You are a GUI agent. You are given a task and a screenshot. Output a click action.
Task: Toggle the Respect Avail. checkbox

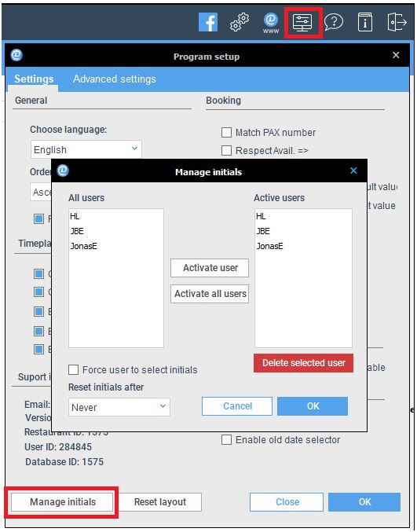coord(226,150)
